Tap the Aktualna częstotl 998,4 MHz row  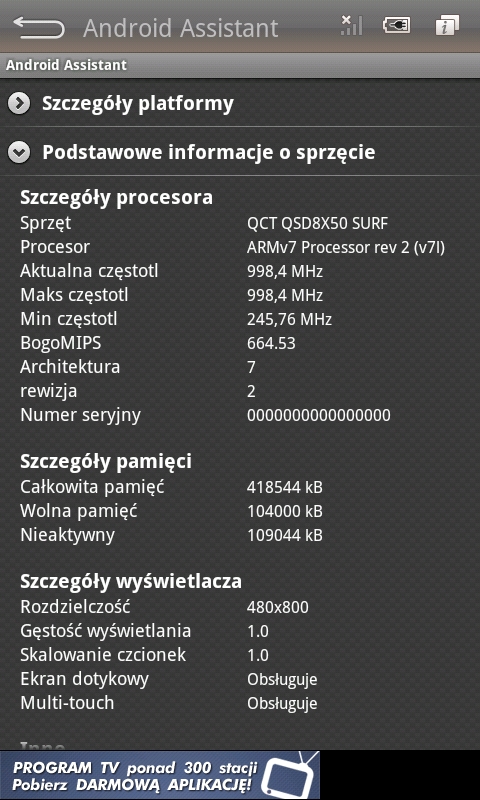tap(240, 271)
